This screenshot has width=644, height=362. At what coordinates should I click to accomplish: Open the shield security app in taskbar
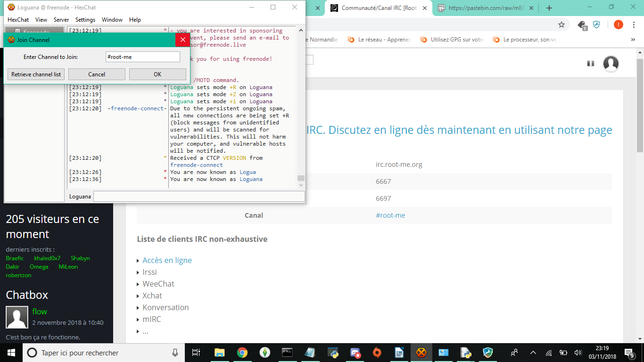pos(488,353)
